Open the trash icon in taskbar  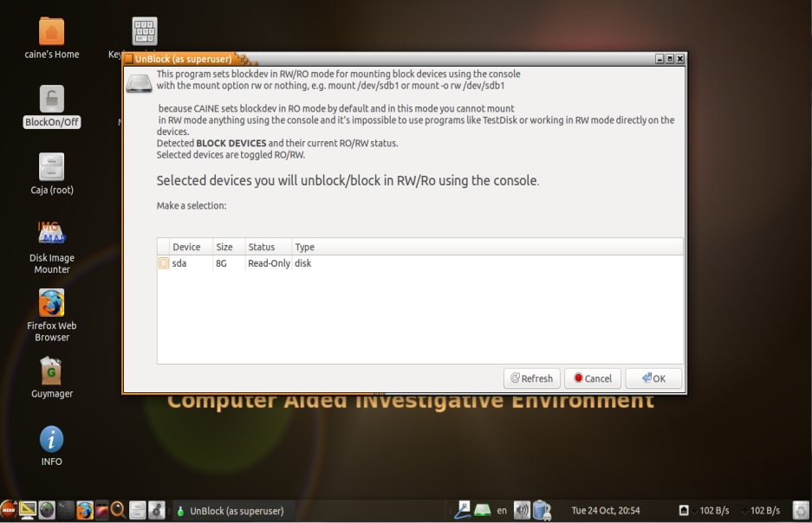pos(801,510)
